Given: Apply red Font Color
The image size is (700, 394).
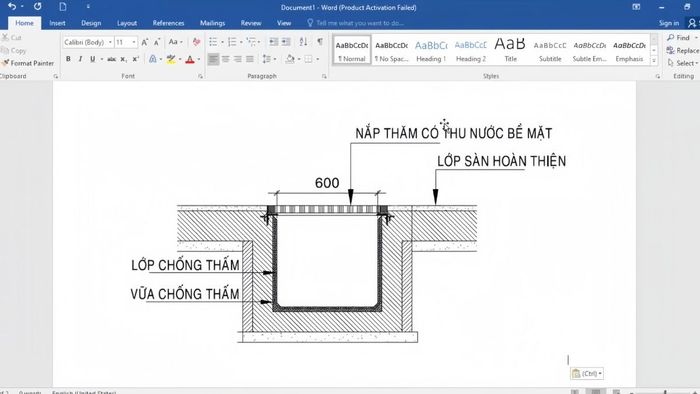Looking at the screenshot, I should [190, 59].
